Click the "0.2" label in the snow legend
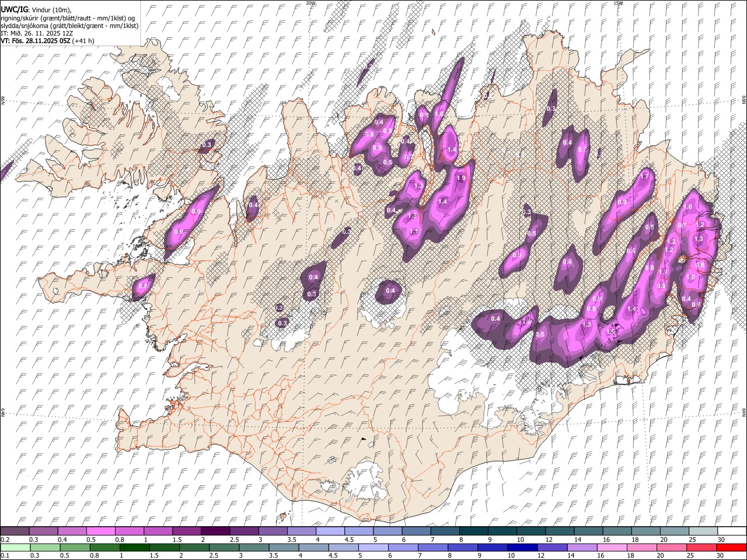Viewport: 747px width, 560px height. 5,540
